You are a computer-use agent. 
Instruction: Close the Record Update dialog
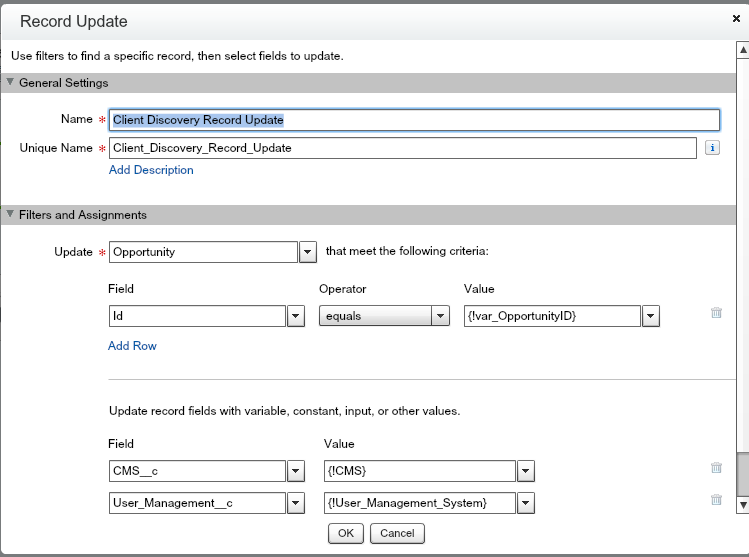(737, 18)
